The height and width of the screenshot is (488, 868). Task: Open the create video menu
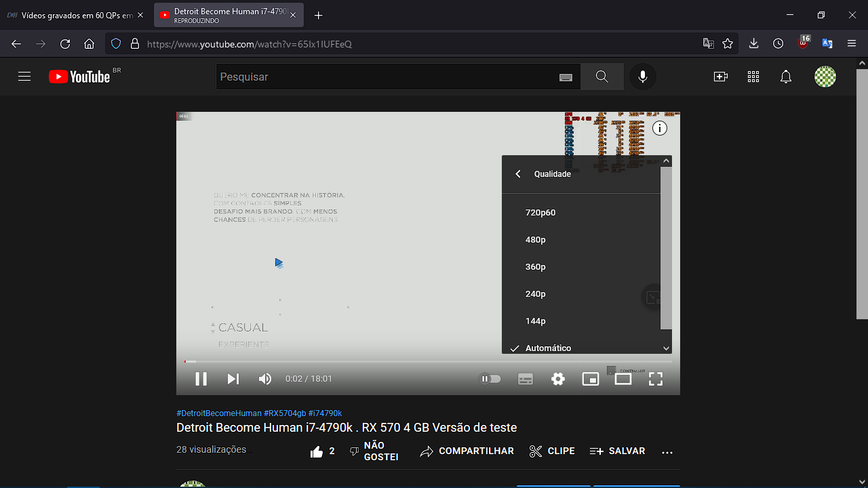(x=721, y=77)
